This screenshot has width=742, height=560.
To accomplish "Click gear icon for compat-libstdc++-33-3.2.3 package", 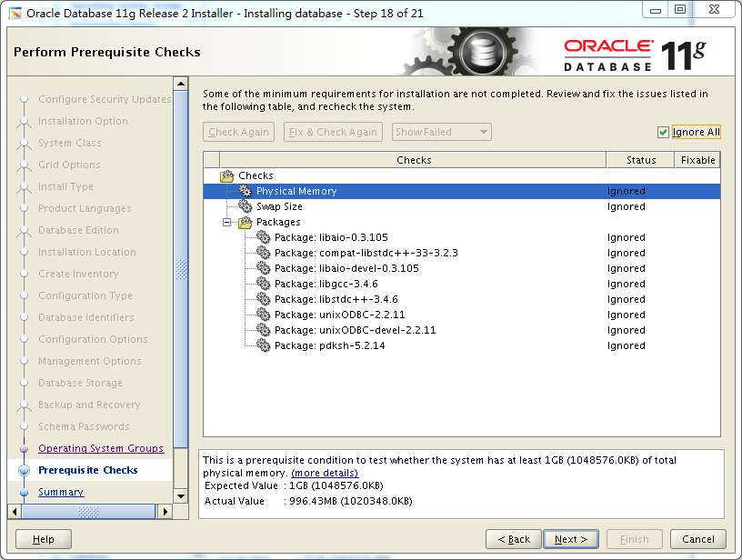I will tap(263, 253).
